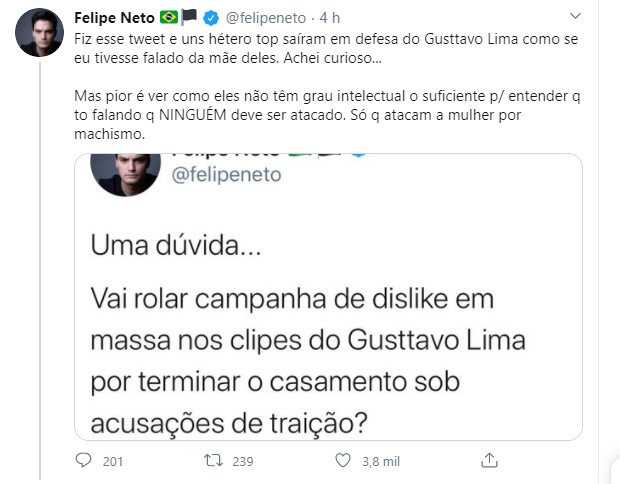
Task: Click the retweet arrows icon
Action: (x=211, y=461)
